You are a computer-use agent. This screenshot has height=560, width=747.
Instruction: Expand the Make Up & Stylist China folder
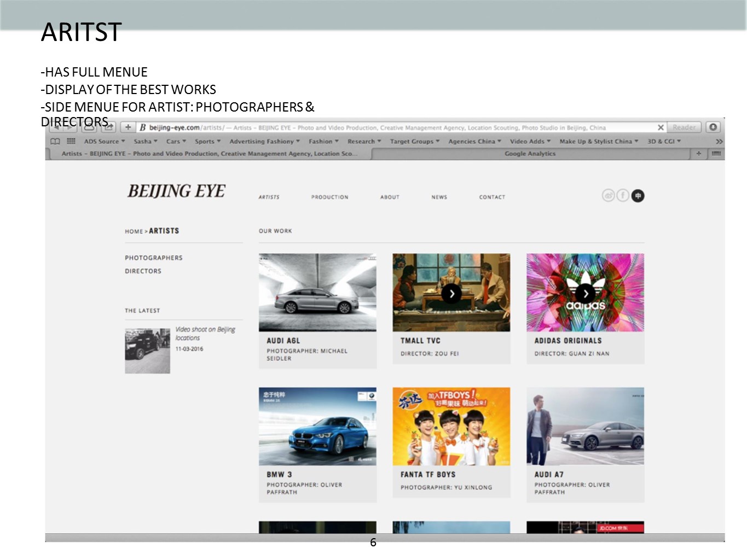[599, 141]
